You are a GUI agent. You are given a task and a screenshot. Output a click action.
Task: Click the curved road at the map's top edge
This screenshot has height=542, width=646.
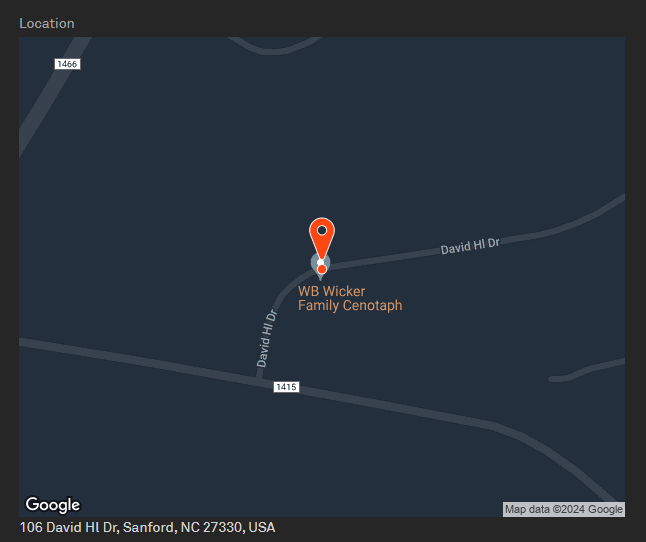274,47
